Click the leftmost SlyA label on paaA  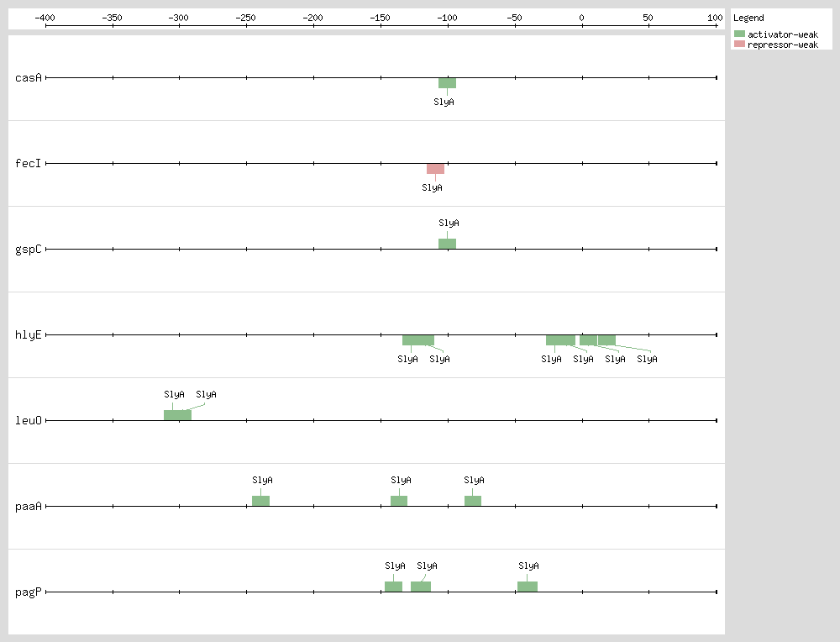pyautogui.click(x=262, y=480)
